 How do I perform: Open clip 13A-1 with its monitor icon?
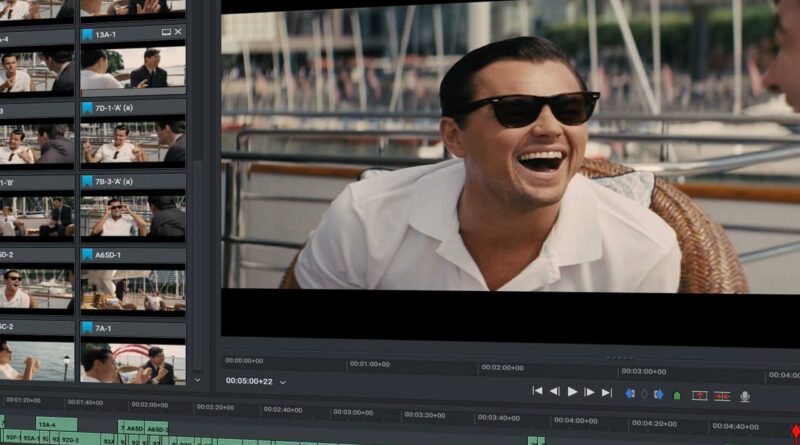tap(166, 32)
